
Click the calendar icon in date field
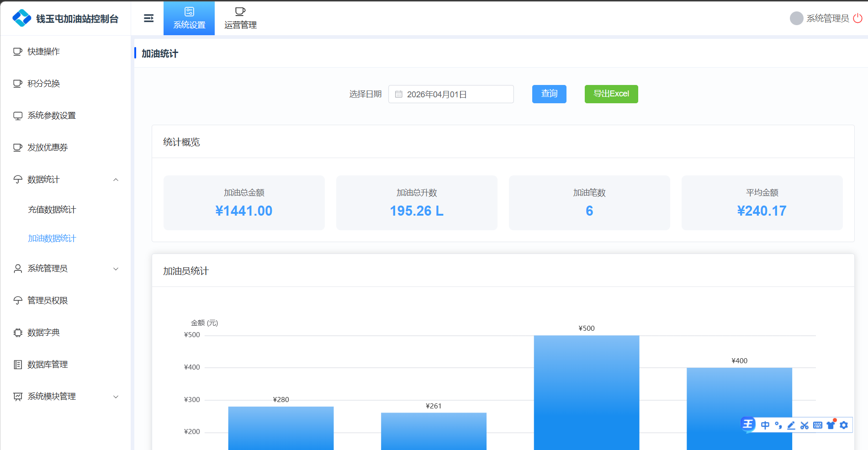[x=398, y=94]
